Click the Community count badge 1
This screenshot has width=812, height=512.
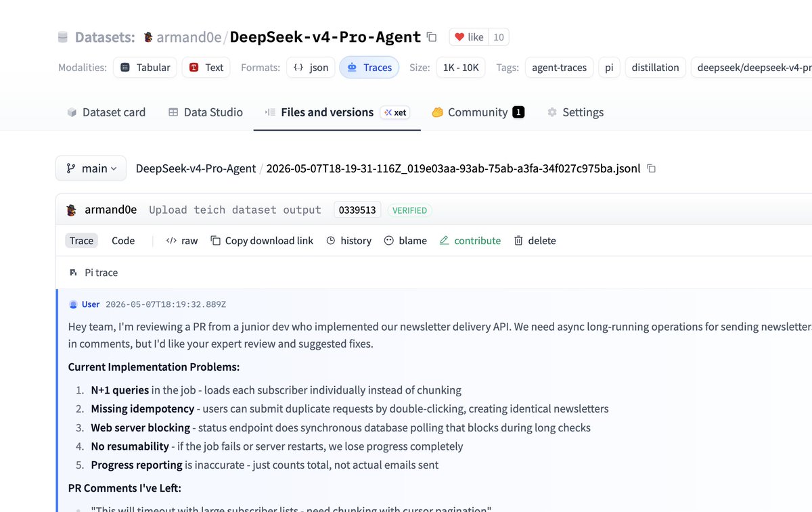[x=518, y=112]
